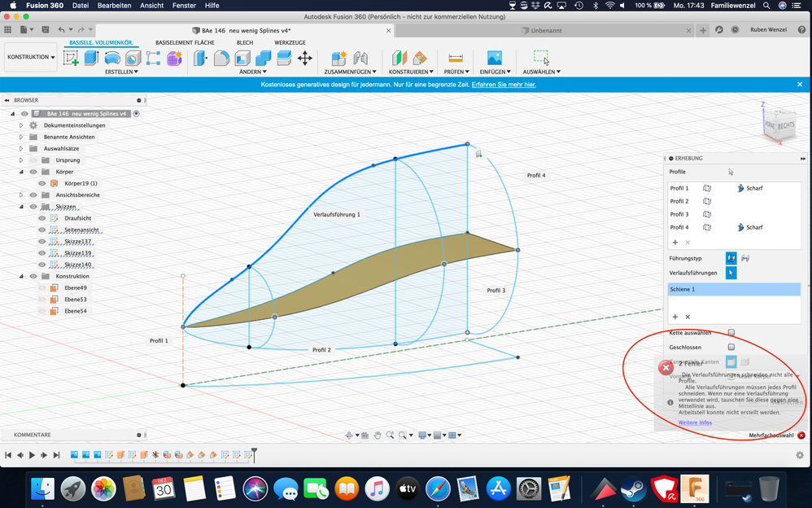The width and height of the screenshot is (812, 508).
Task: Click the Save disk icon
Action: (46, 30)
